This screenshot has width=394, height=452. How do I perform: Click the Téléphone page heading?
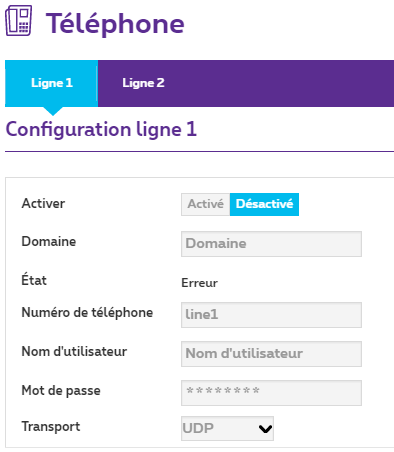point(115,24)
